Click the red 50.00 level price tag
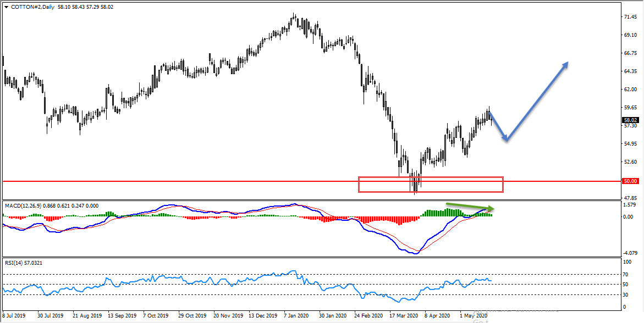The height and width of the screenshot is (323, 644). pos(630,181)
